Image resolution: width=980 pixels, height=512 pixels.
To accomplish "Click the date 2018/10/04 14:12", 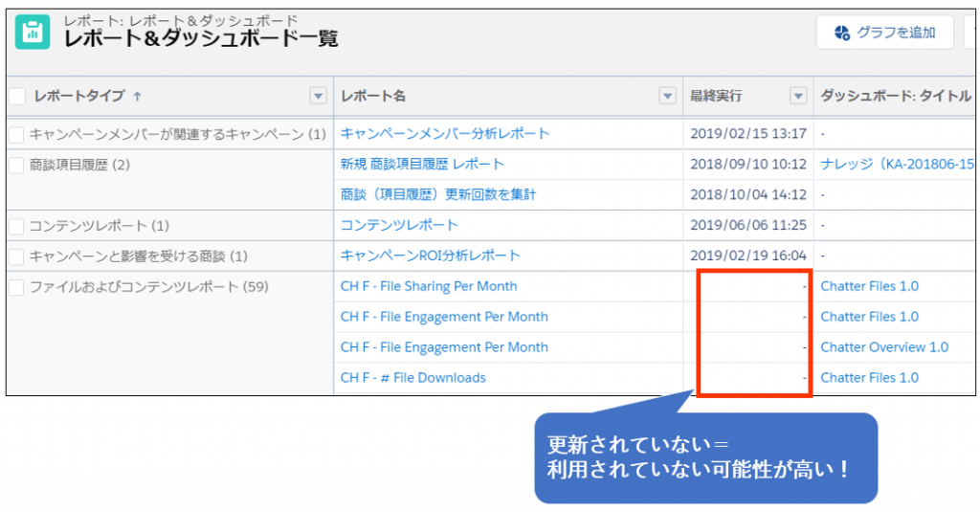I will click(748, 194).
